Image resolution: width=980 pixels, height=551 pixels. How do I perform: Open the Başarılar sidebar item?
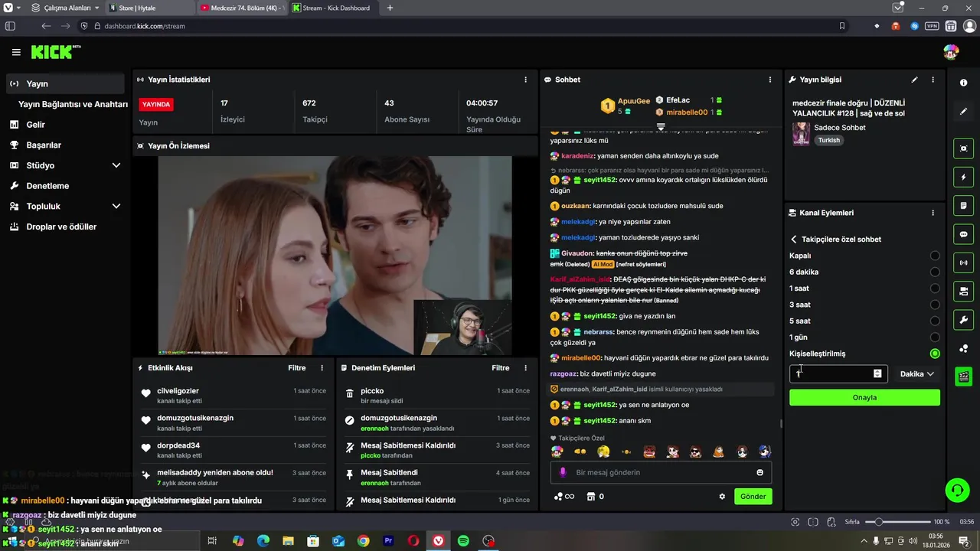[x=65, y=145]
